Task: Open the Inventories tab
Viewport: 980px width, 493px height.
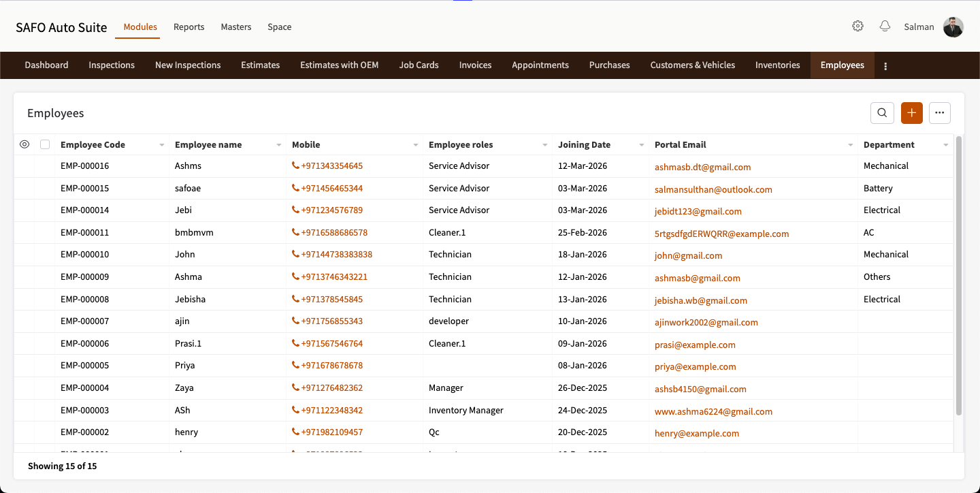Action: pos(777,65)
